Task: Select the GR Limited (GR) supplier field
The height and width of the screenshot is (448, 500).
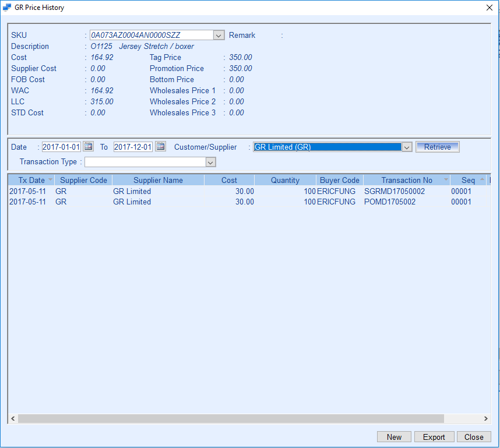Action: [x=328, y=147]
